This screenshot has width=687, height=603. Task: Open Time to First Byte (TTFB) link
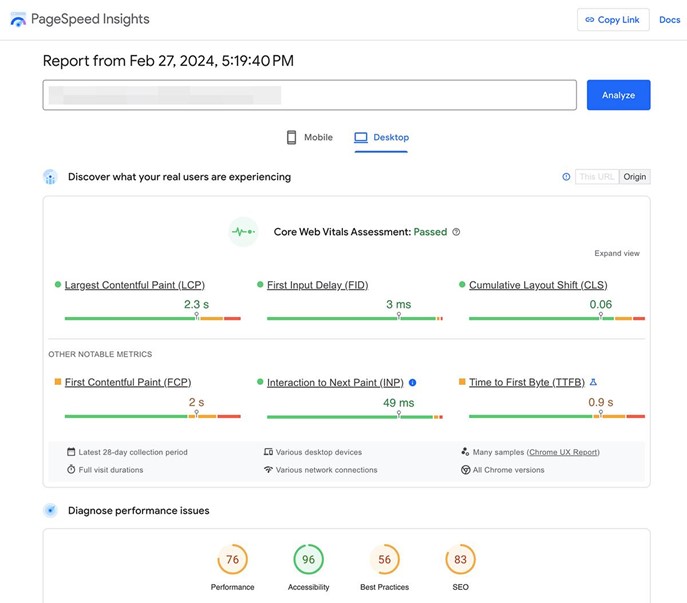[527, 382]
